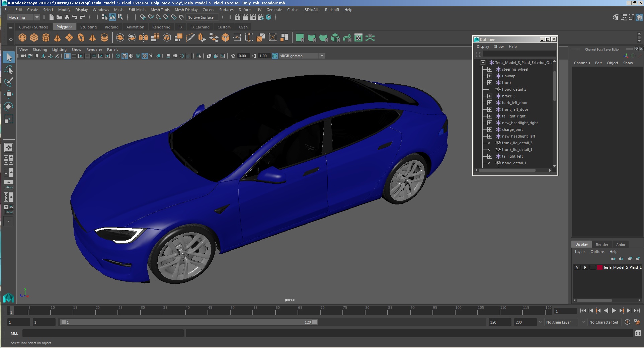Open a scene with folder icon
Screen dimensions: 644x348
click(x=59, y=17)
